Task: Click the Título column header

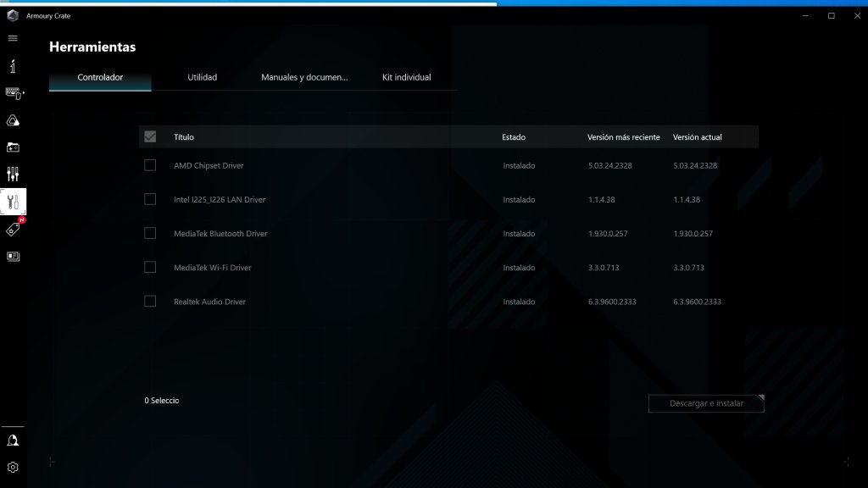Action: 184,137
